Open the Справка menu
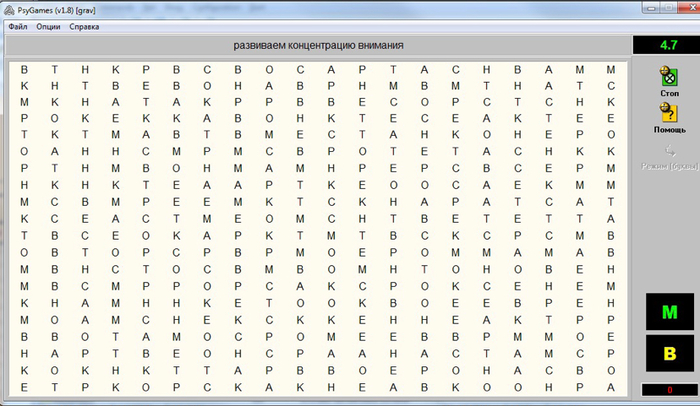Viewport: 700px width, 406px height. (x=85, y=26)
